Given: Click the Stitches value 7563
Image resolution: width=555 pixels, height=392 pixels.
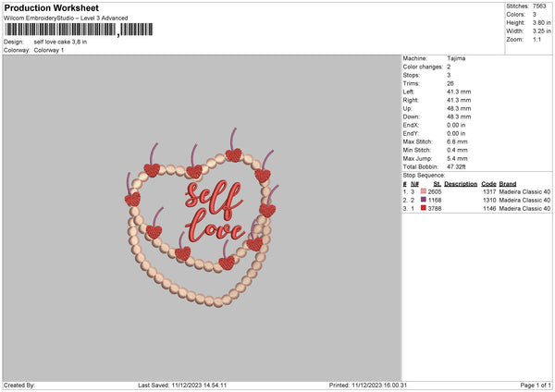Looking at the screenshot, I should 539,6.
